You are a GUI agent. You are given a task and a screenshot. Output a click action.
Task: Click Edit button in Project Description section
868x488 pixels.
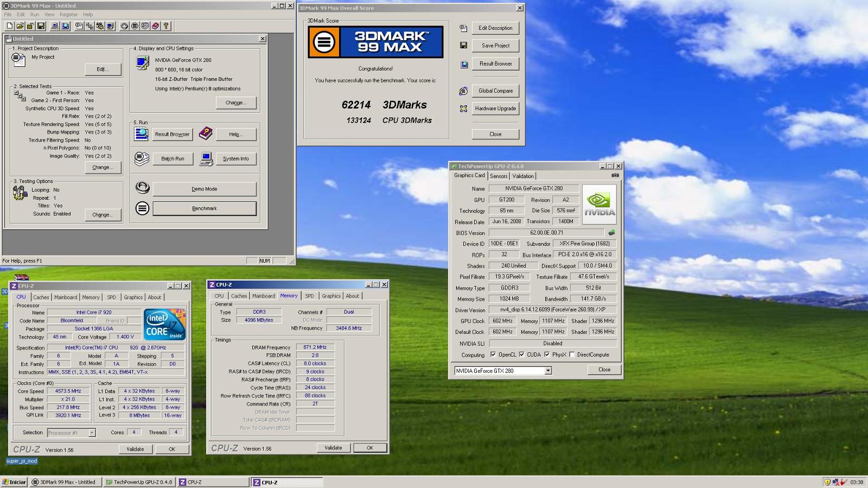[103, 69]
